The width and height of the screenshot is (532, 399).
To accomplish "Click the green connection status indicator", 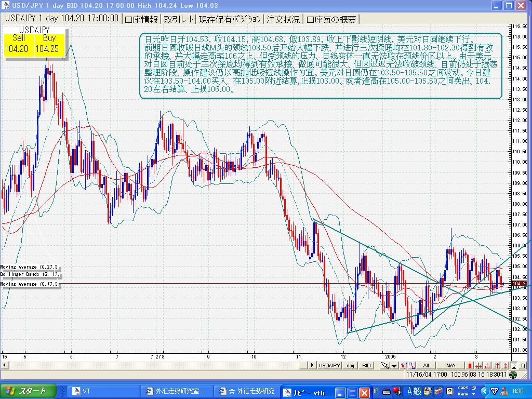I will pos(513,374).
